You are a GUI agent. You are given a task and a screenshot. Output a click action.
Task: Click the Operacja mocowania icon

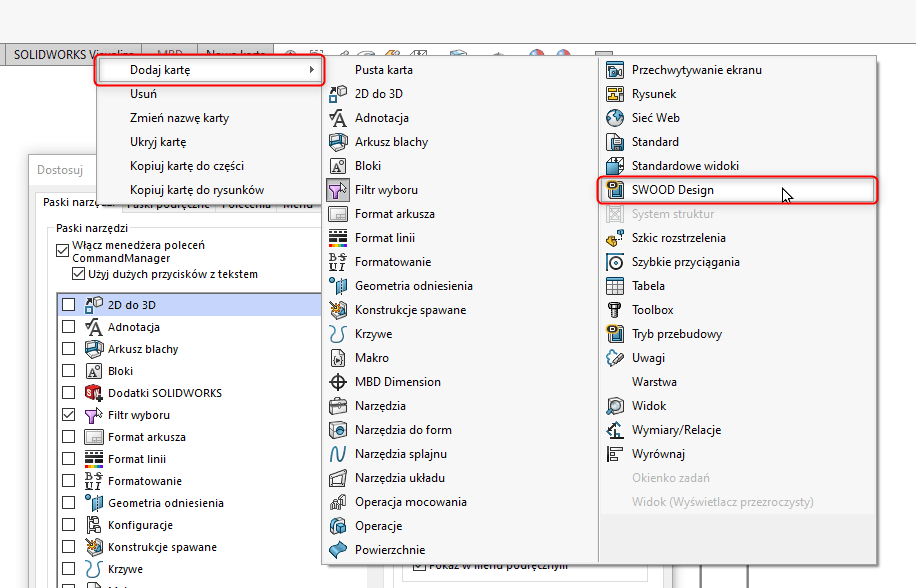(338, 502)
